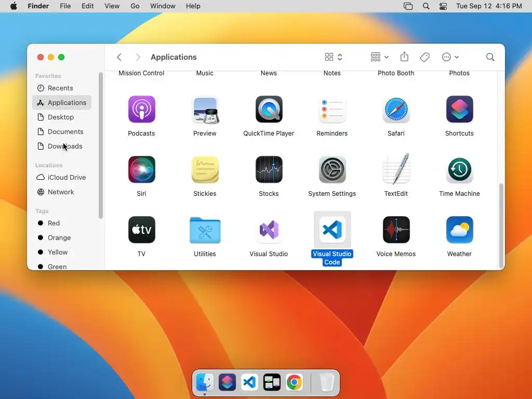The image size is (532, 399).
Task: Select the Green tag
Action: click(x=62, y=267)
